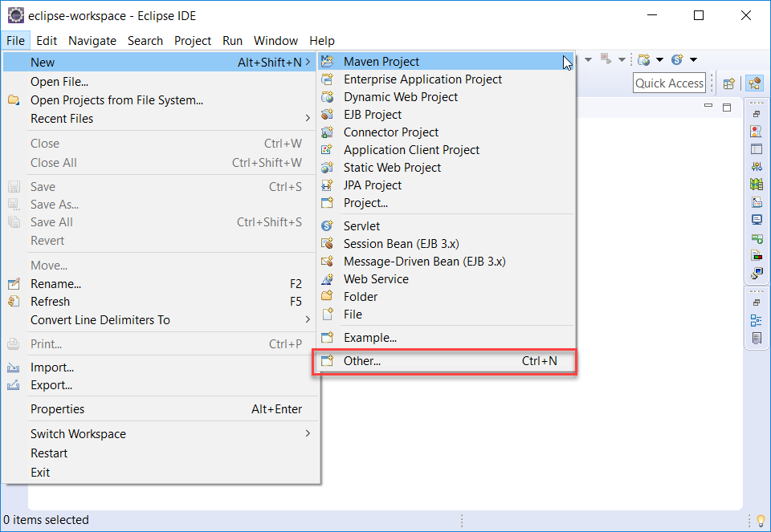Open the Snippets view icon

(x=757, y=202)
